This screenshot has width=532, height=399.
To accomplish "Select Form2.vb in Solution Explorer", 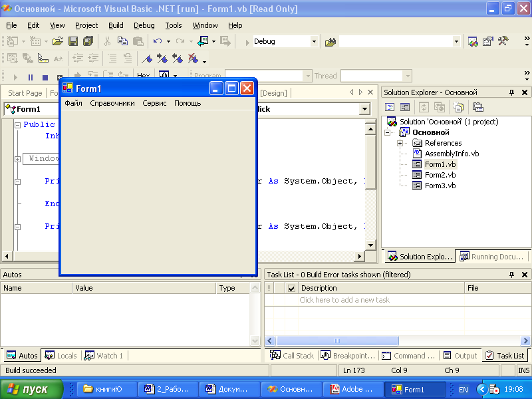I will [x=440, y=175].
